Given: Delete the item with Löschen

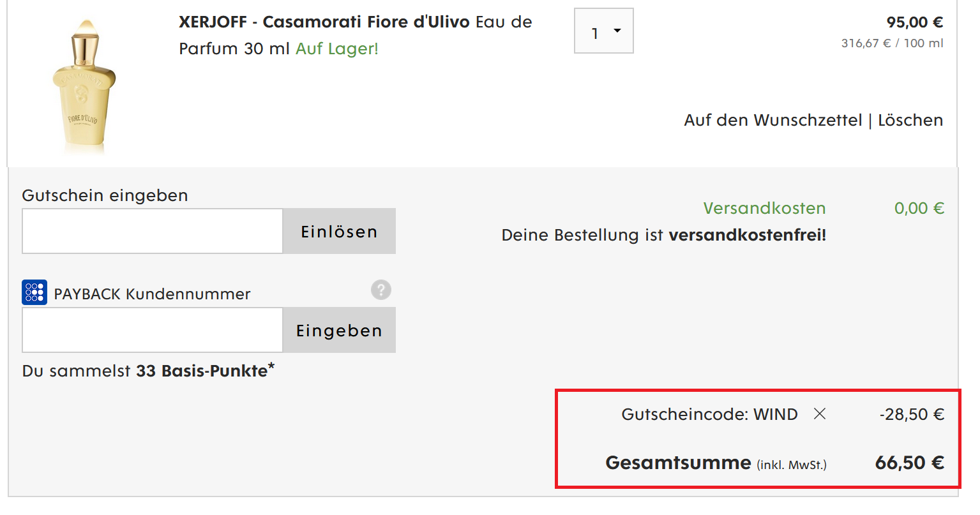Looking at the screenshot, I should click(910, 121).
